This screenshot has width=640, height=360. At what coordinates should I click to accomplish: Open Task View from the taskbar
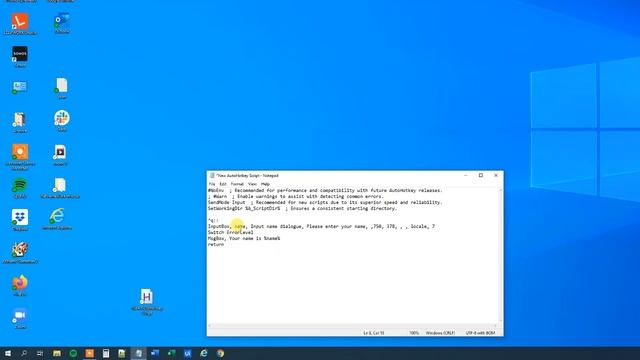[x=40, y=353]
